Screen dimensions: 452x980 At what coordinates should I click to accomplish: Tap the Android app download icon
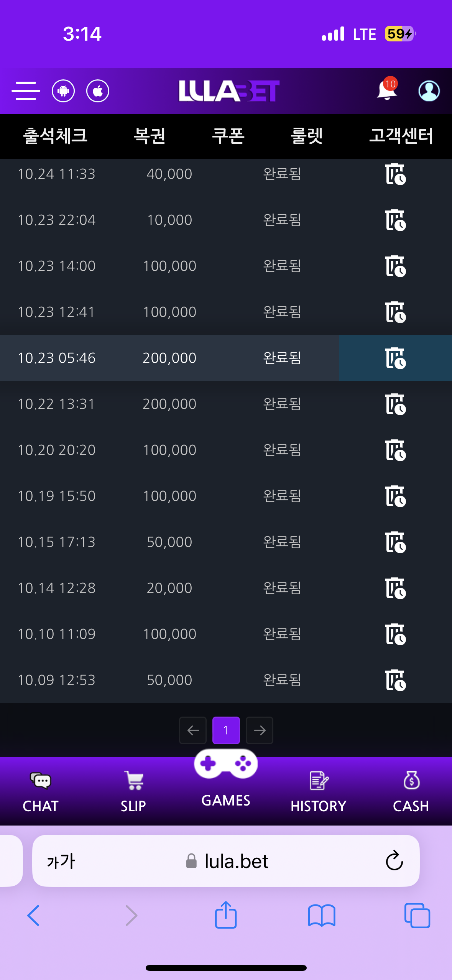[63, 91]
